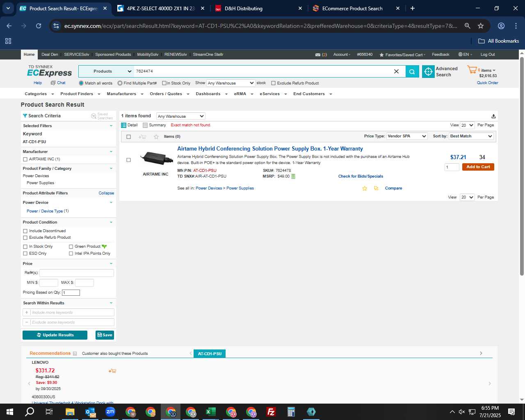This screenshot has height=420, width=525.
Task: Switch to Summary view icon
Action: [145, 125]
